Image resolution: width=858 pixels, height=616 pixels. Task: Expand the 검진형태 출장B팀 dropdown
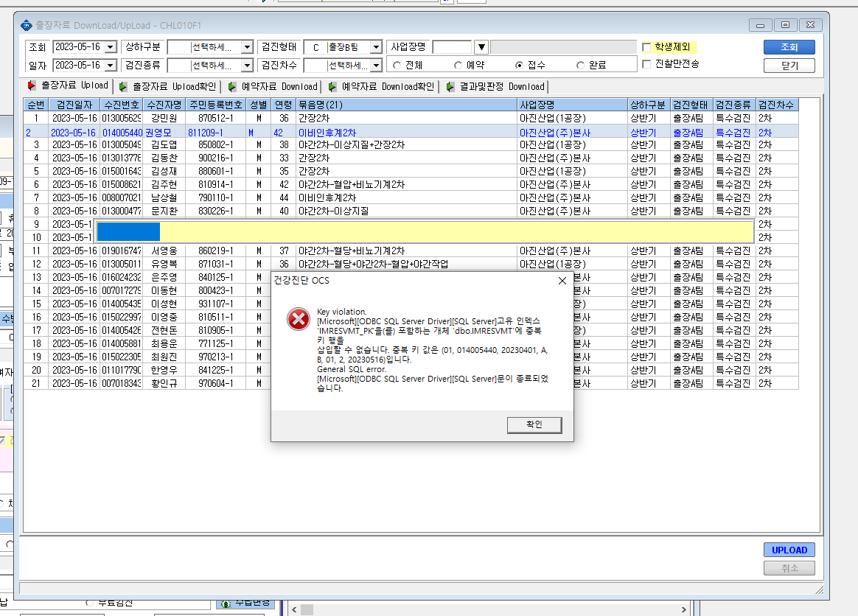point(375,48)
